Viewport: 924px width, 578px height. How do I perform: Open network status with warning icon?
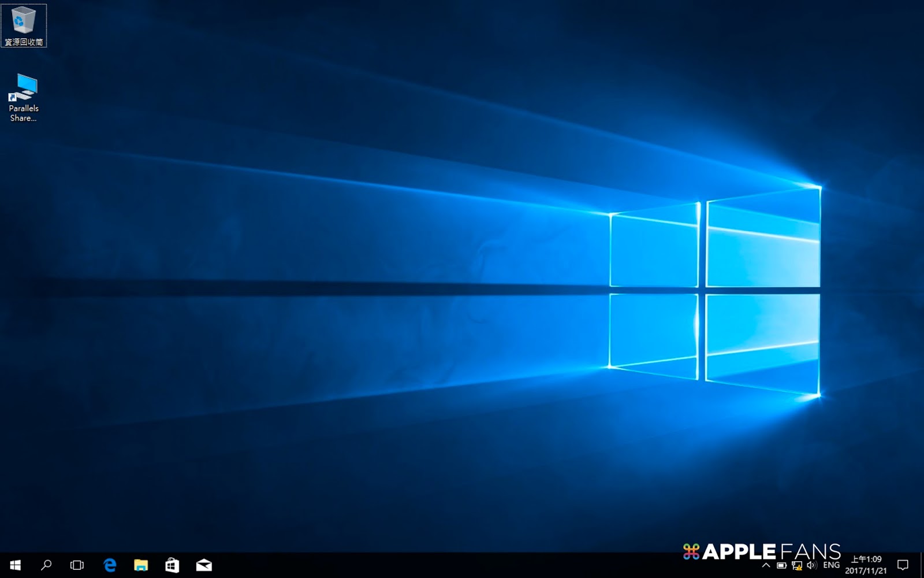pyautogui.click(x=797, y=565)
